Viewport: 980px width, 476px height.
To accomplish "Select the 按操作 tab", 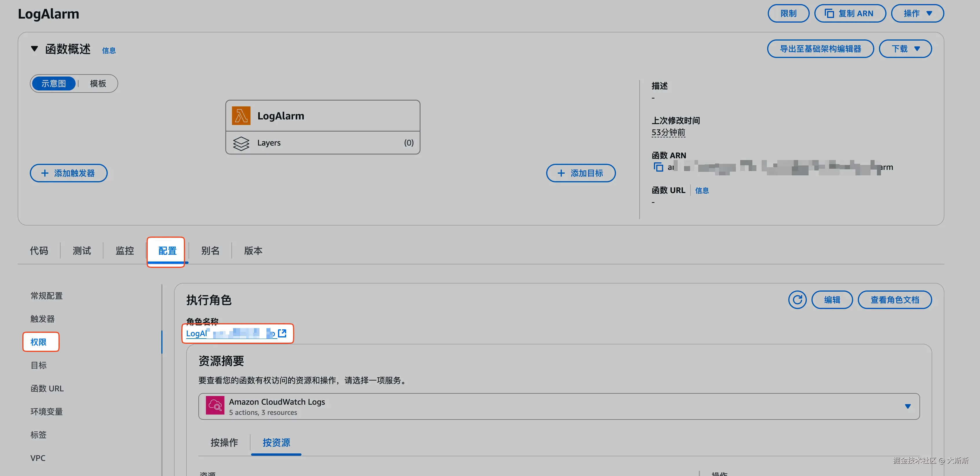I will pos(224,442).
